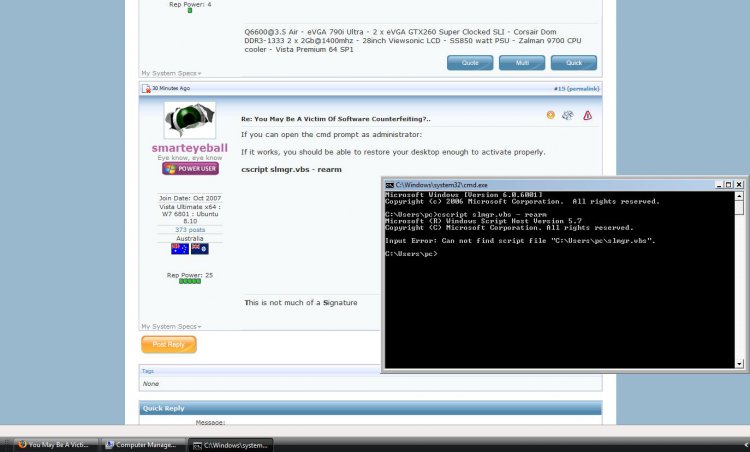Screen dimensions: 750x452
Task: Open the cmd.exe title bar system icon
Action: [x=390, y=185]
